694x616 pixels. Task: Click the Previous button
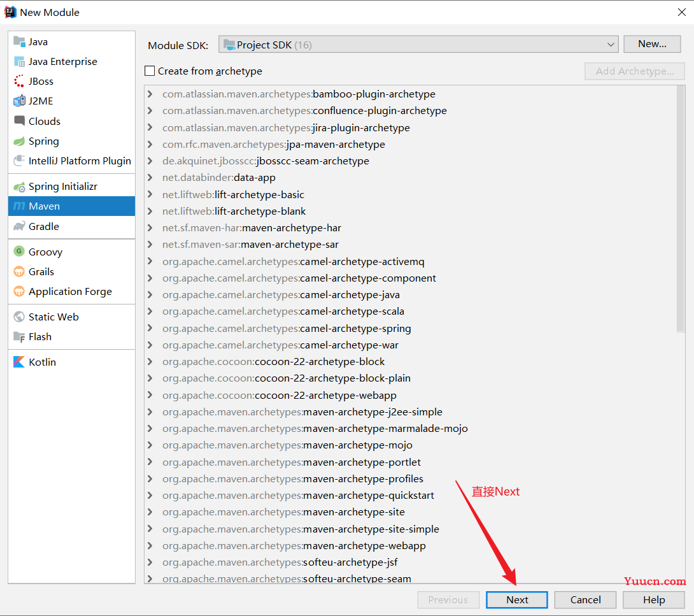click(x=448, y=599)
